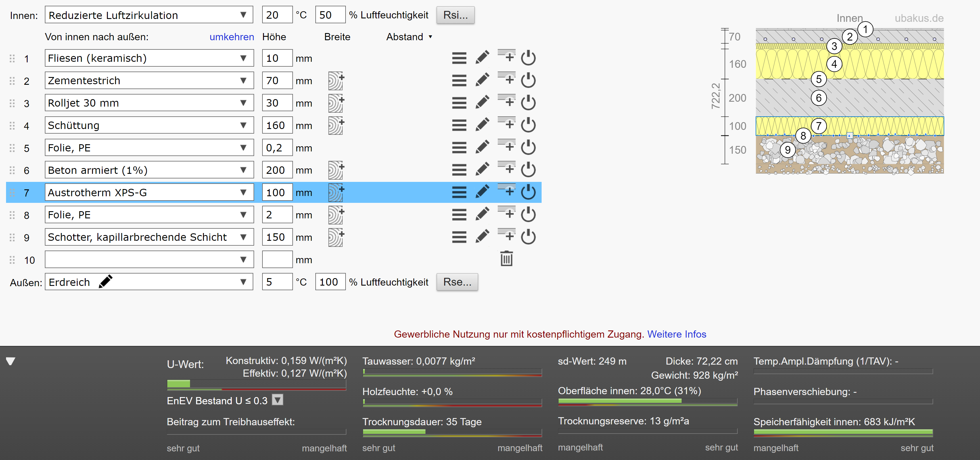The width and height of the screenshot is (980, 460).
Task: Add inhomogeneous section to Schüttung layer
Action: pos(336,126)
